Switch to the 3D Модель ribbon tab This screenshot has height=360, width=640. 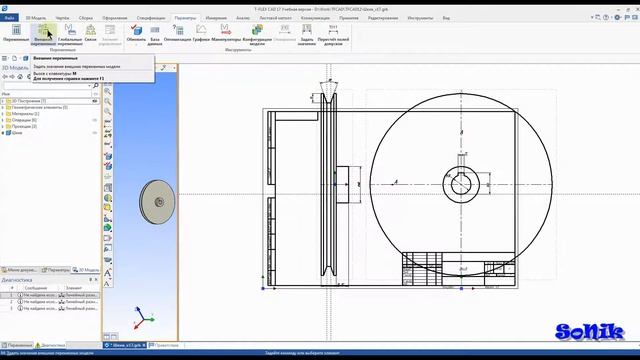36,18
